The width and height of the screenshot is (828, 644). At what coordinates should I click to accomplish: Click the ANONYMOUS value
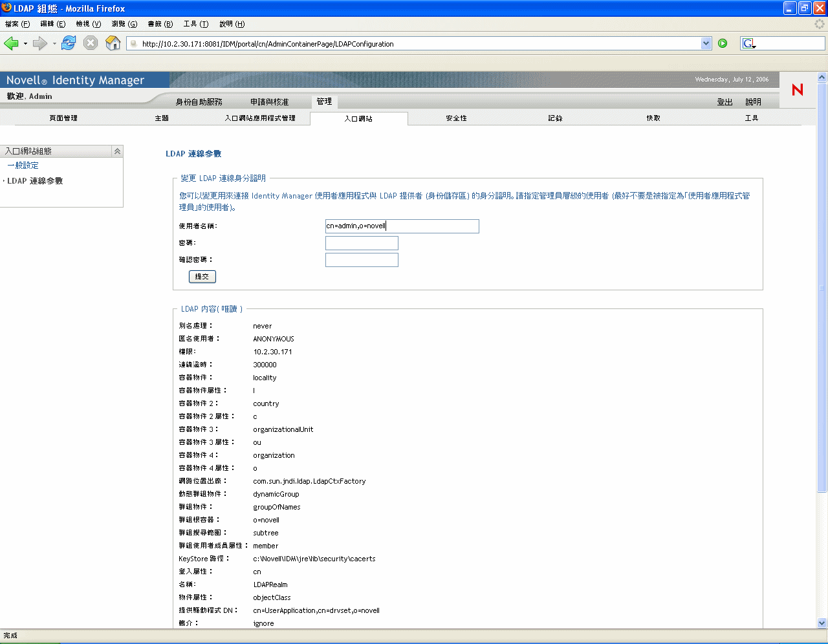coord(274,339)
